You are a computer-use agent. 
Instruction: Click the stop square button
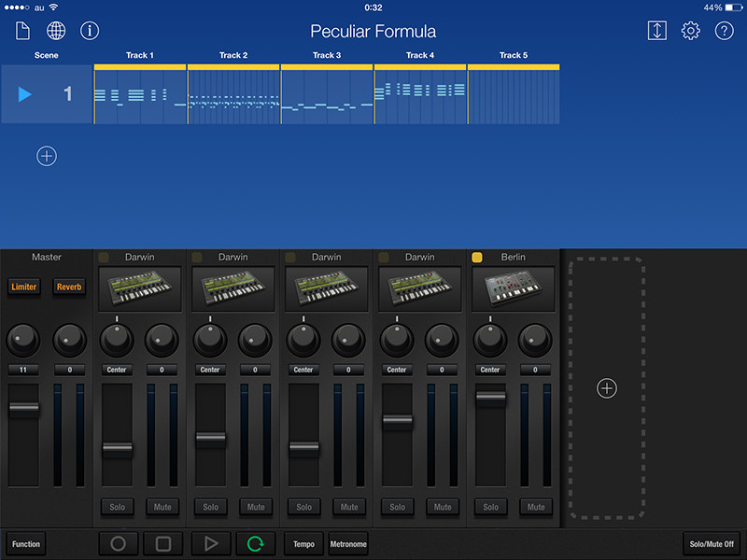(x=163, y=544)
